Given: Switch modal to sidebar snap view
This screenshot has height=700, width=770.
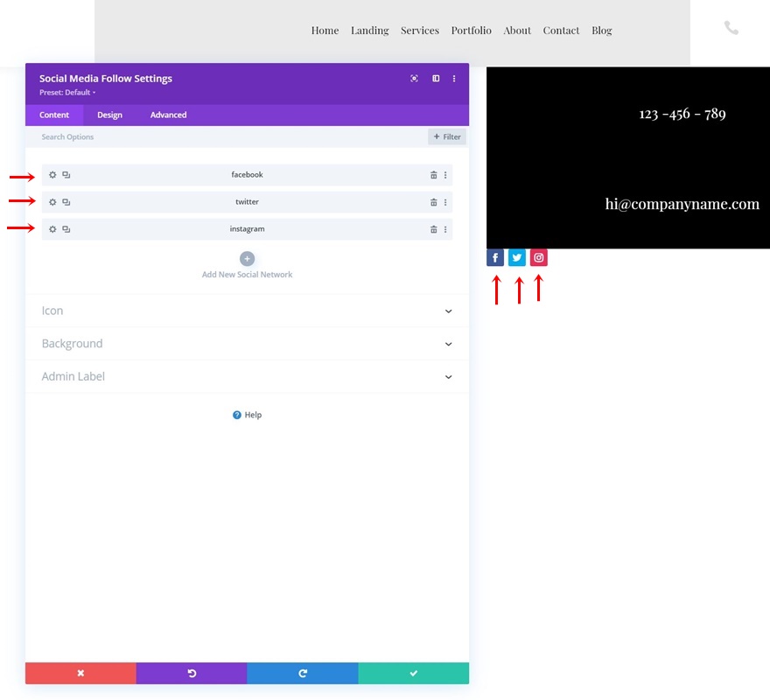Looking at the screenshot, I should (436, 79).
